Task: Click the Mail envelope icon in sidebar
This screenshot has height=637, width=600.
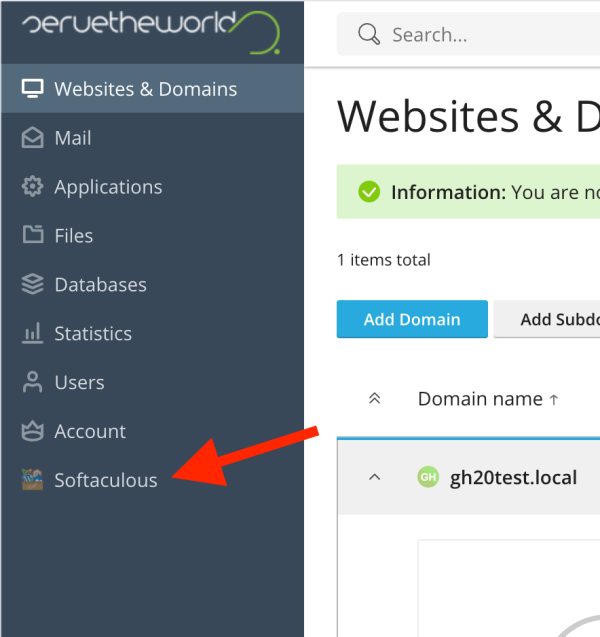Action: (33, 138)
